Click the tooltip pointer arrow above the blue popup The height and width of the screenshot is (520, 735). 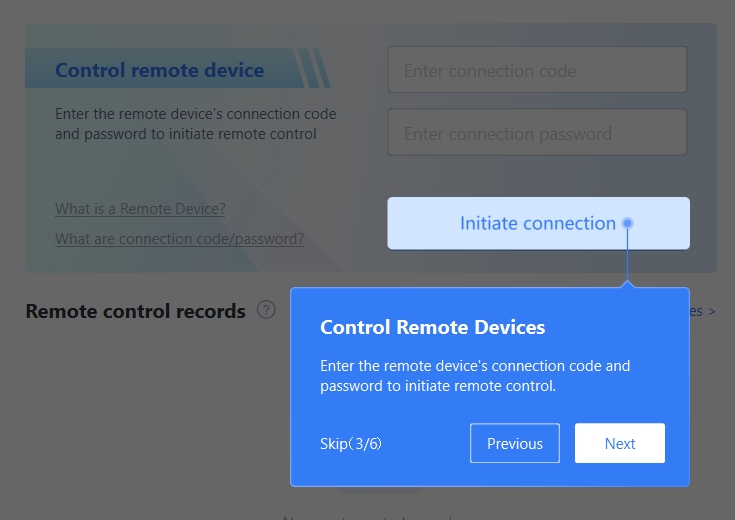[x=627, y=284]
